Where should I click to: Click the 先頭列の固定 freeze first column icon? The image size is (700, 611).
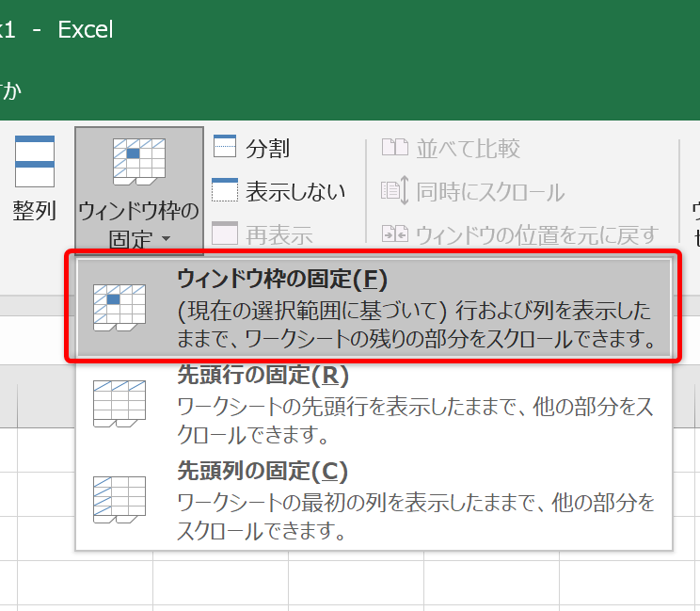point(119,500)
